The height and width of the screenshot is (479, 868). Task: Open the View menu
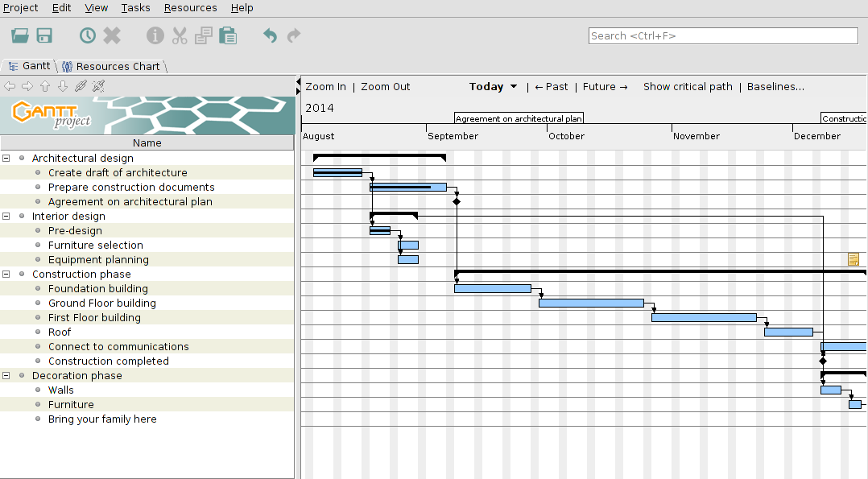coord(97,8)
